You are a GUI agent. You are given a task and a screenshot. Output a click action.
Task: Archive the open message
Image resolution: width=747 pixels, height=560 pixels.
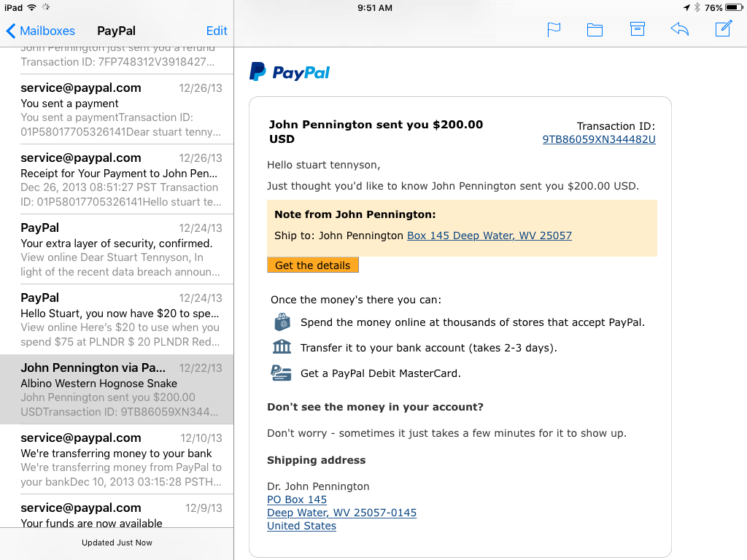point(638,29)
